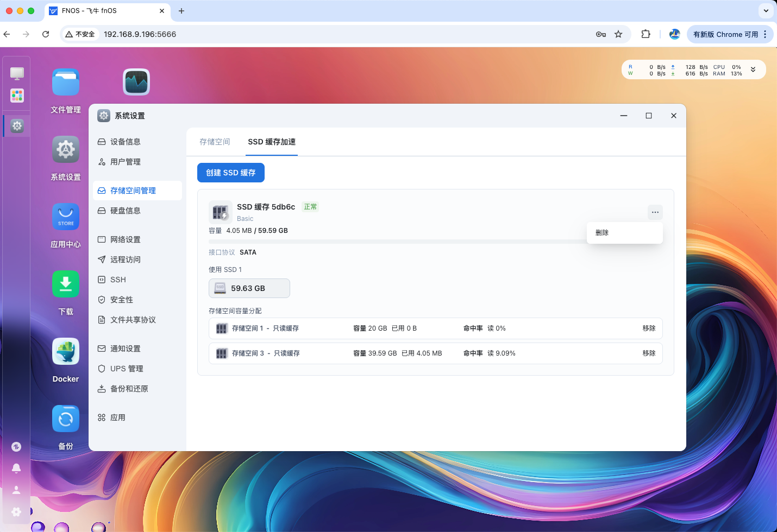Click the three-dot menu on SSD cache

point(655,212)
